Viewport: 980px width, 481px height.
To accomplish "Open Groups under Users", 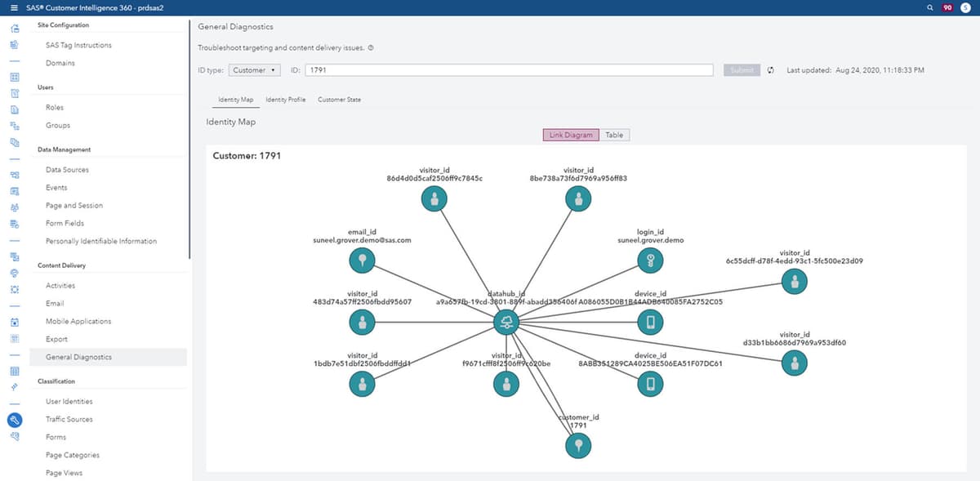I will (x=58, y=125).
